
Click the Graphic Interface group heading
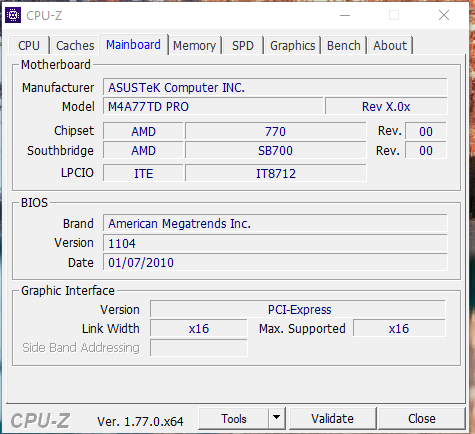tap(68, 291)
